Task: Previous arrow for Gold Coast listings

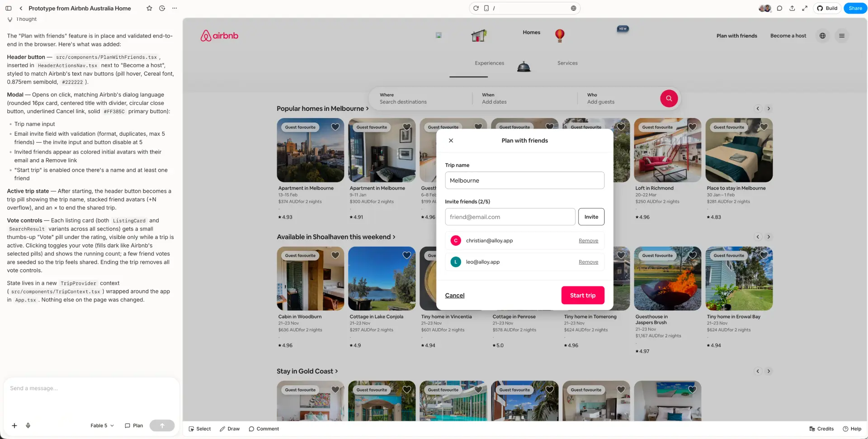Action: point(758,371)
